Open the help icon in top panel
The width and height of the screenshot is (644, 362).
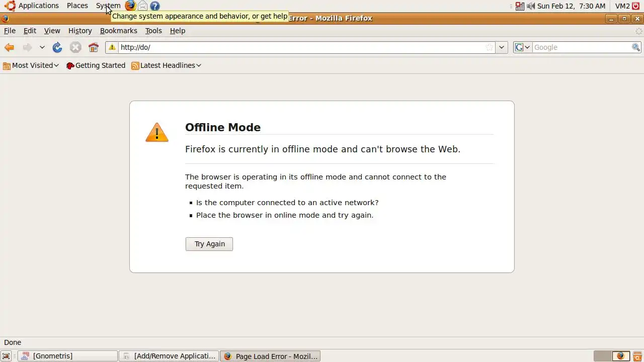tap(155, 6)
